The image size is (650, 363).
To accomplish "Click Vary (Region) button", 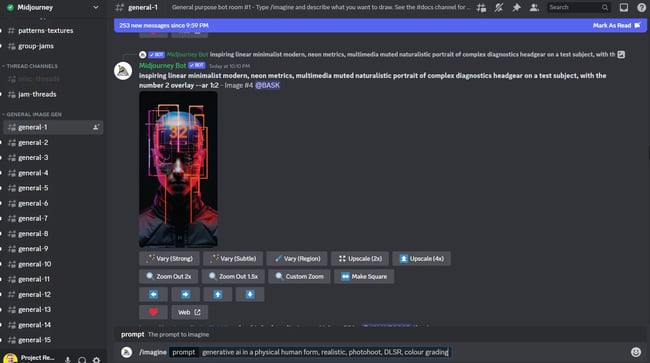I will point(297,258).
